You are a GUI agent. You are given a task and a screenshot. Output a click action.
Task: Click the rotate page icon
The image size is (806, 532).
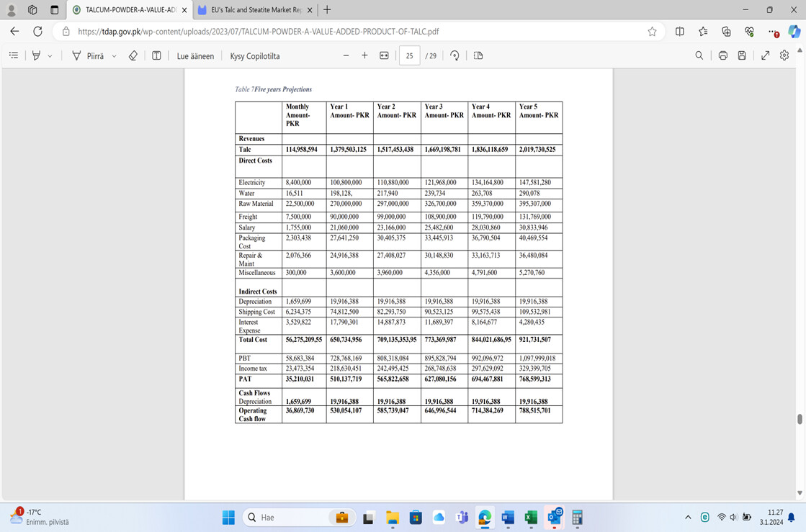(455, 55)
